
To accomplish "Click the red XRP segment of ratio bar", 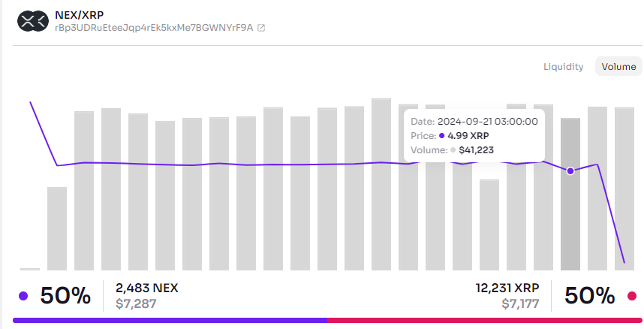I will pos(485,320).
